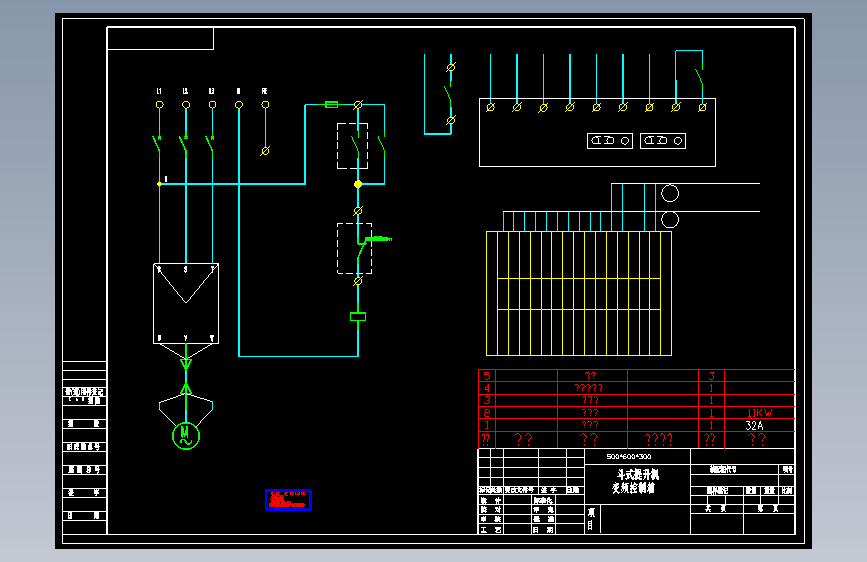Select the title text 变频控制箱
The height and width of the screenshot is (562, 867).
[x=634, y=488]
